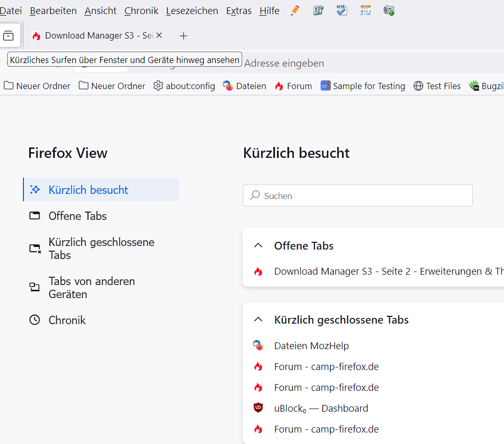Click the synced devices icon in sidebar

point(34,287)
